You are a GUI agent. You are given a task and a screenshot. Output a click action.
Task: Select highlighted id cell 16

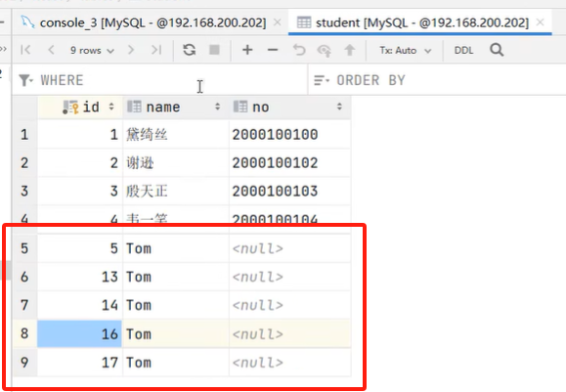(x=80, y=334)
